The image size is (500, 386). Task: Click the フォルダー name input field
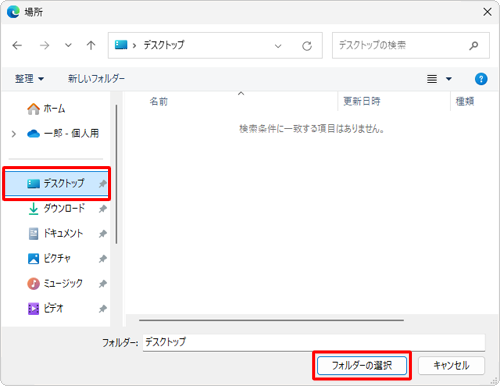pyautogui.click(x=314, y=342)
